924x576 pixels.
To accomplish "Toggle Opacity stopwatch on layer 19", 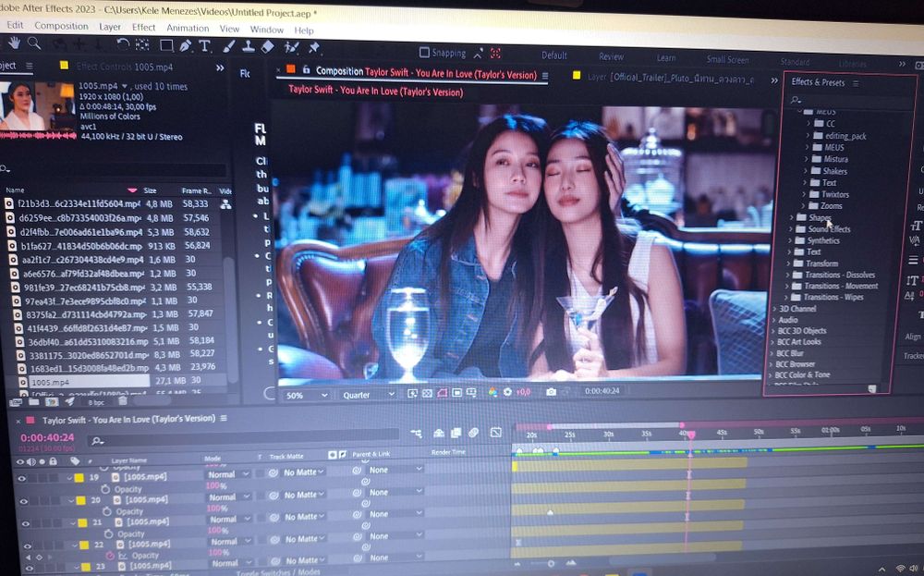I will click(105, 489).
